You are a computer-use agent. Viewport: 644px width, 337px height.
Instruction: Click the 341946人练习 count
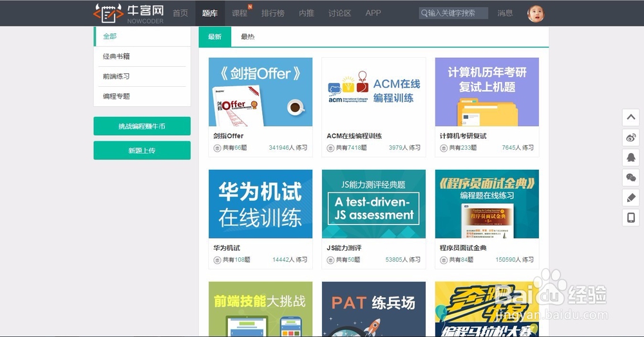click(288, 148)
